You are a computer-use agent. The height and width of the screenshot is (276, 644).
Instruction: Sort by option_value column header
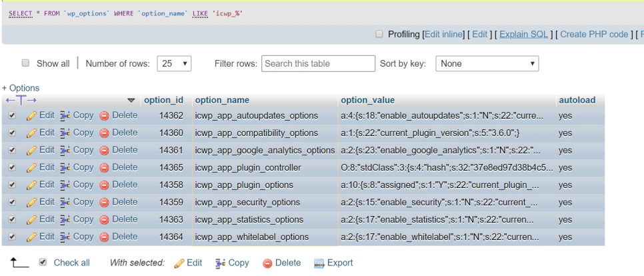click(367, 100)
